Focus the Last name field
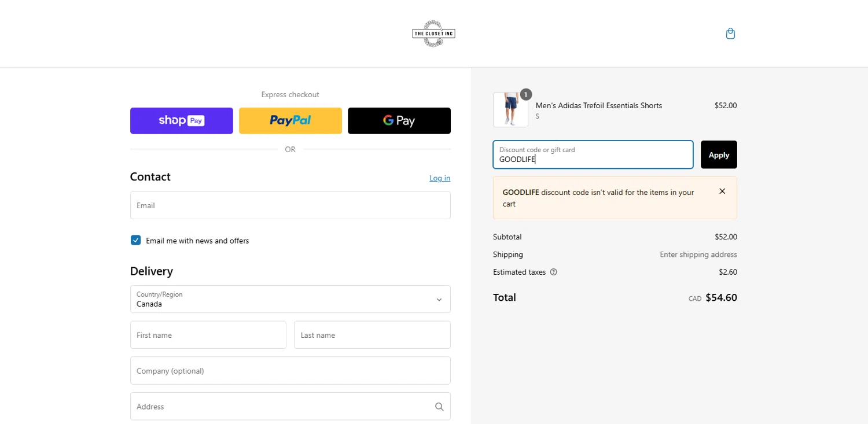Image resolution: width=868 pixels, height=424 pixels. [372, 335]
